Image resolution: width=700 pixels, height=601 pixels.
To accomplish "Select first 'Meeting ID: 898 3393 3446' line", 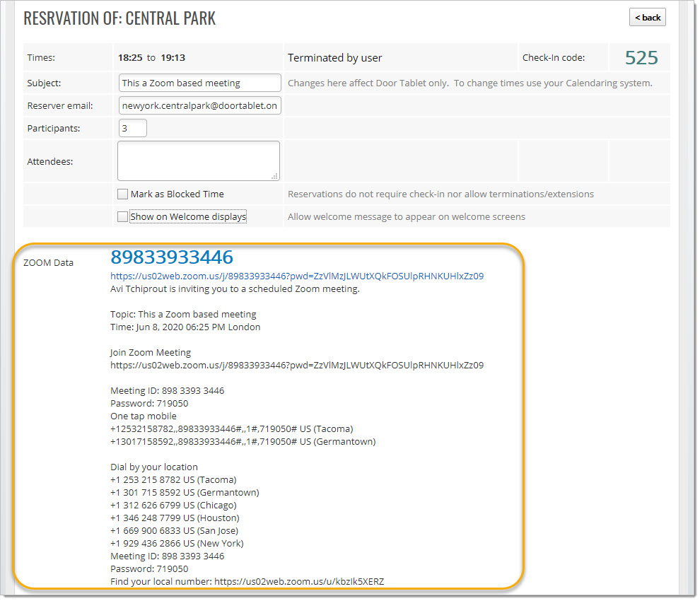I will point(167,391).
